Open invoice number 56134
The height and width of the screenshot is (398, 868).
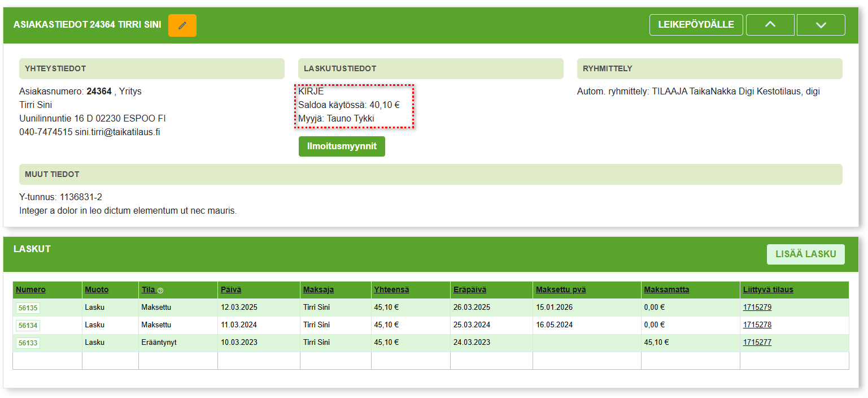click(x=28, y=326)
